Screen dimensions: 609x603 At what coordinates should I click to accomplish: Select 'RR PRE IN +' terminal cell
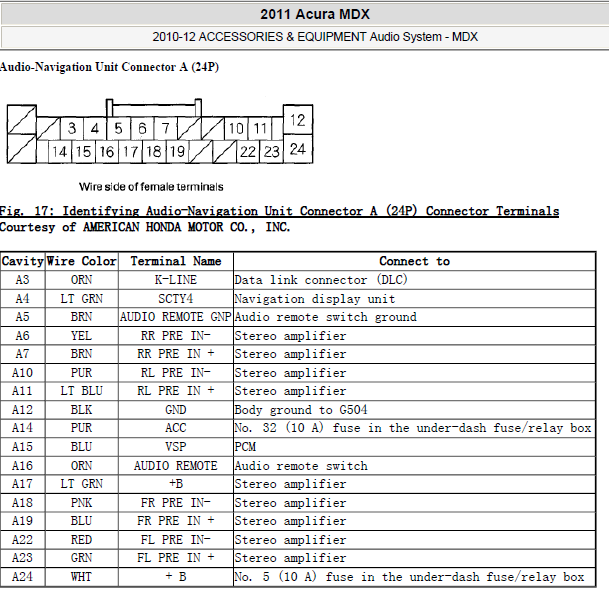click(x=176, y=354)
